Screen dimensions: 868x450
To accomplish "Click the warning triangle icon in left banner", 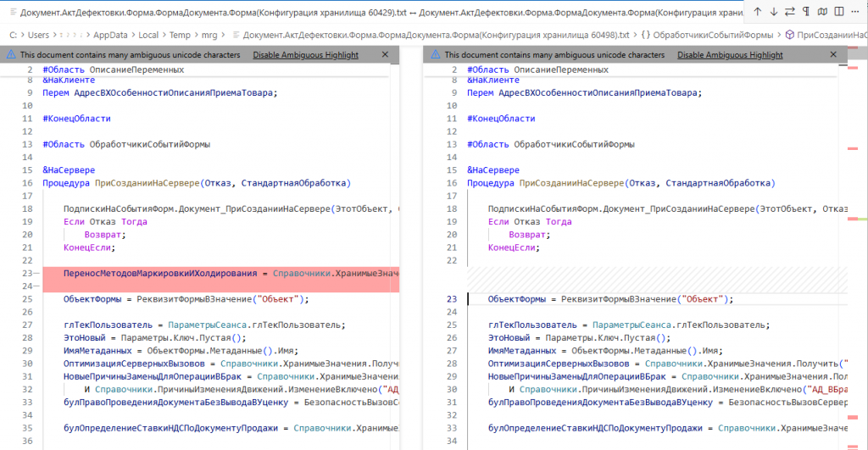I will (x=11, y=54).
